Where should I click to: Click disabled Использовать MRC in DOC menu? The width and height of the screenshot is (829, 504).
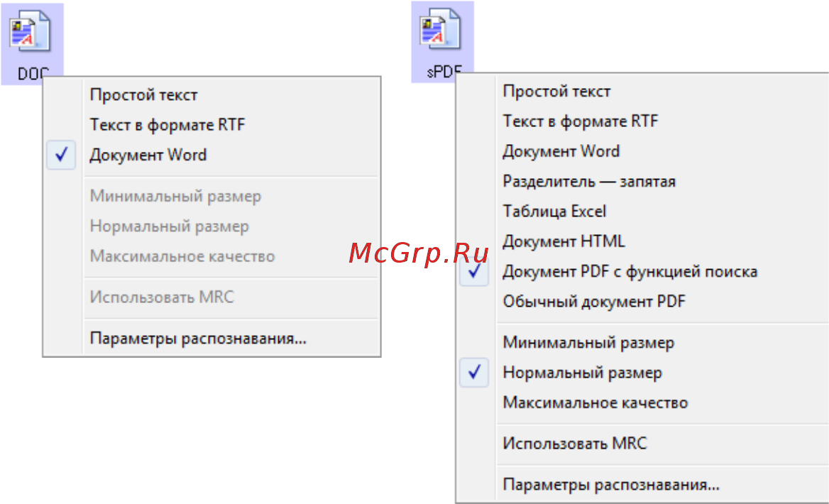tap(212, 297)
